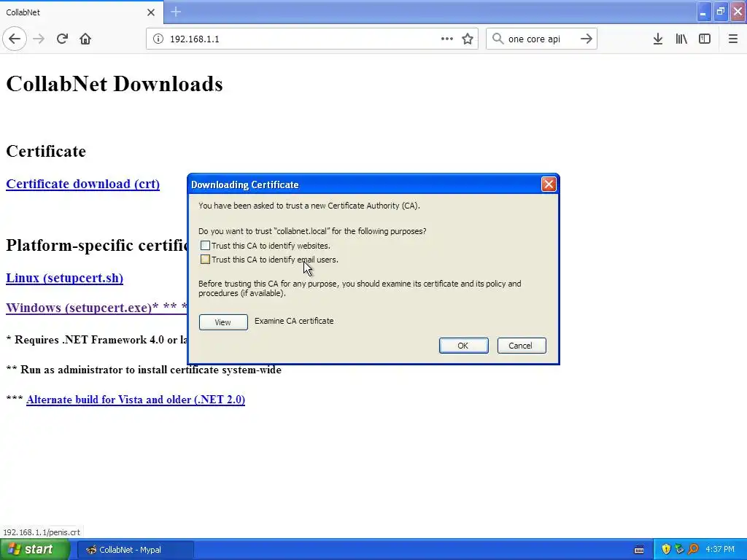Submit search with the arrow button
The image size is (747, 560).
[x=587, y=39]
